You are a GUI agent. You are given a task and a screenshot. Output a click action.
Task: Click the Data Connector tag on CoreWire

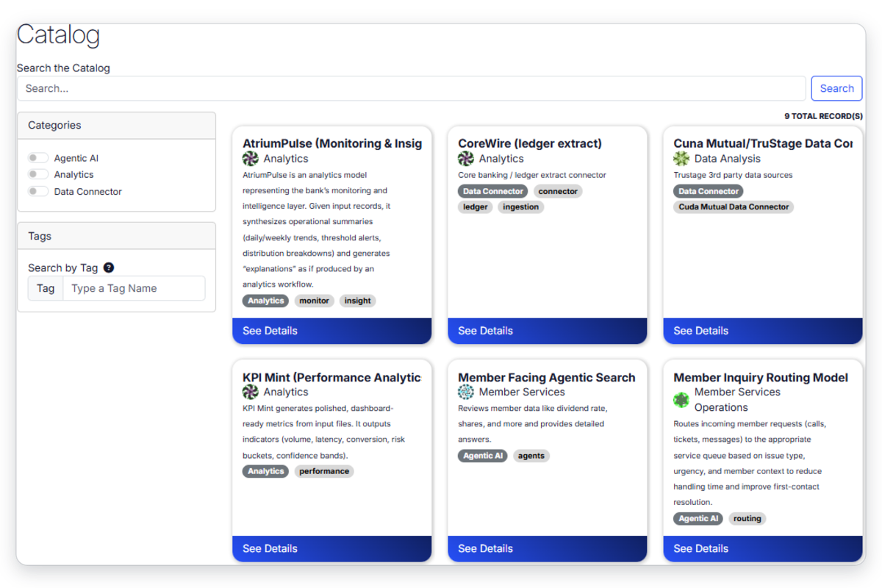point(492,191)
